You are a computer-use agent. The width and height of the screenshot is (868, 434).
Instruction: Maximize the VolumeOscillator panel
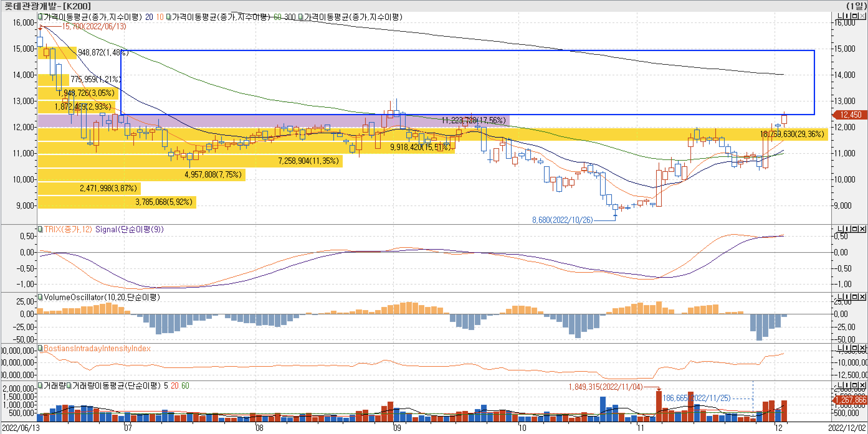pyautogui.click(x=855, y=297)
